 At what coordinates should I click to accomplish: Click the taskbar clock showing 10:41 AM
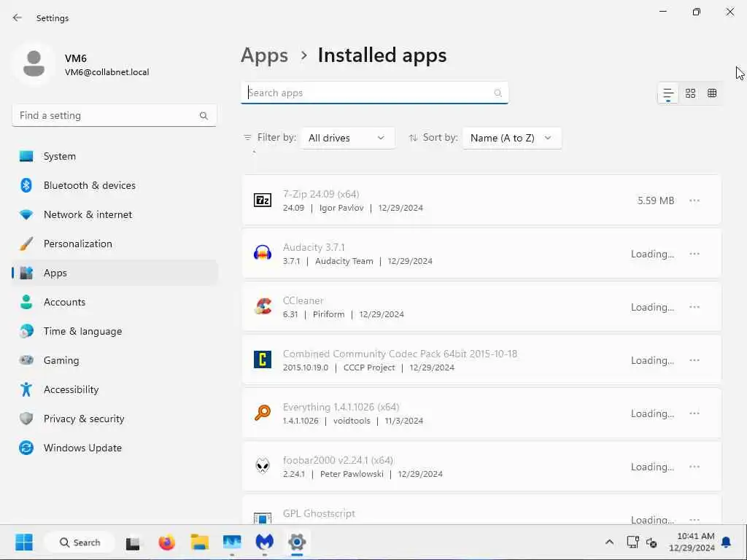click(x=692, y=542)
